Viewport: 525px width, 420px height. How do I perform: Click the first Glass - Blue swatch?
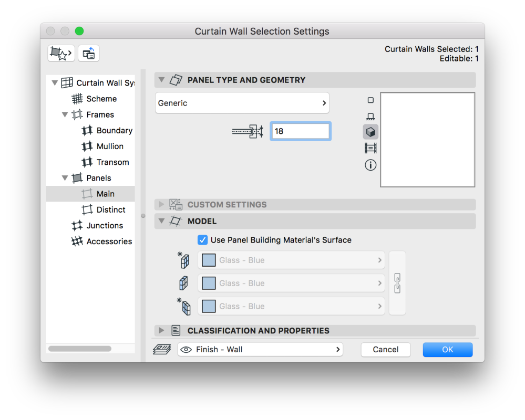[x=209, y=260]
